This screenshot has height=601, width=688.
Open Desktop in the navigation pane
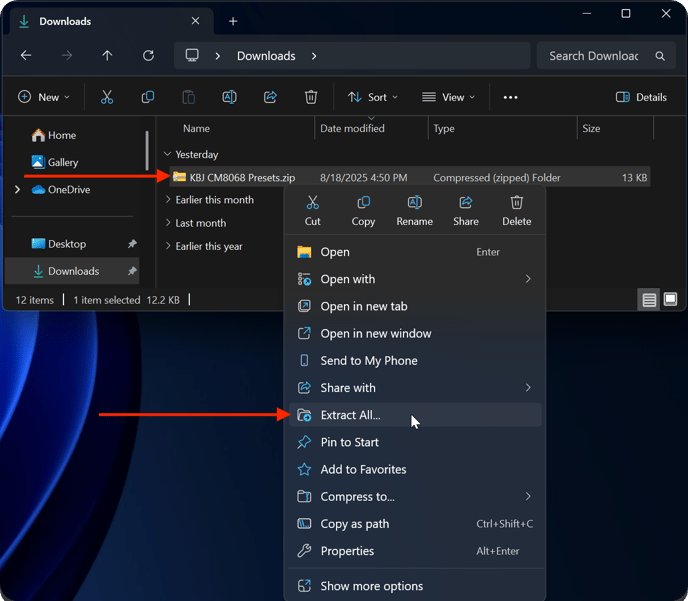click(72, 244)
